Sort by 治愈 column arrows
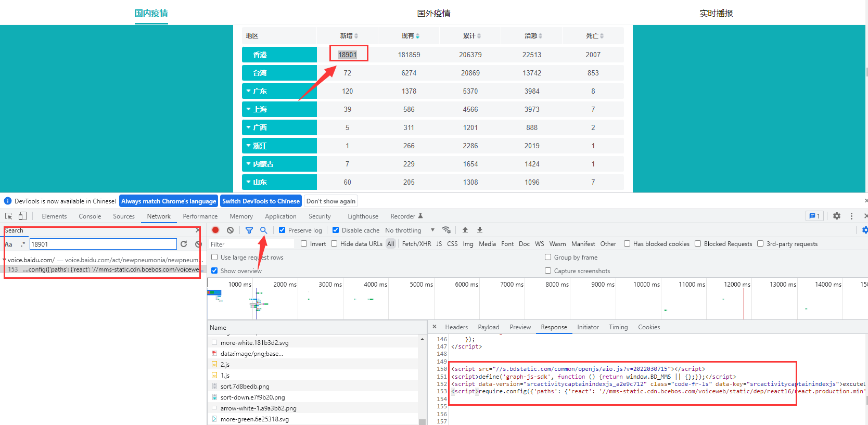The image size is (868, 425). click(x=540, y=36)
